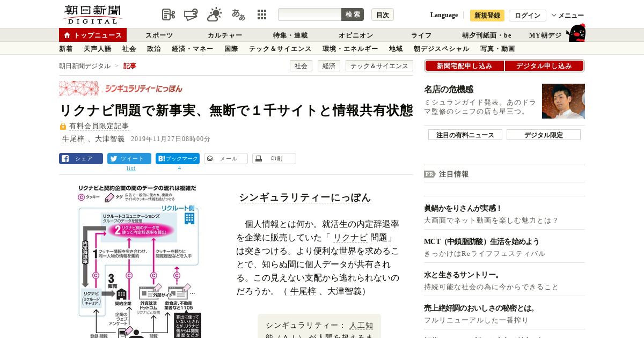Image resolution: width=644 pixels, height=338 pixels.
Task: Click the 朝日新聞 DIGITAL logo
Action: coord(92,14)
